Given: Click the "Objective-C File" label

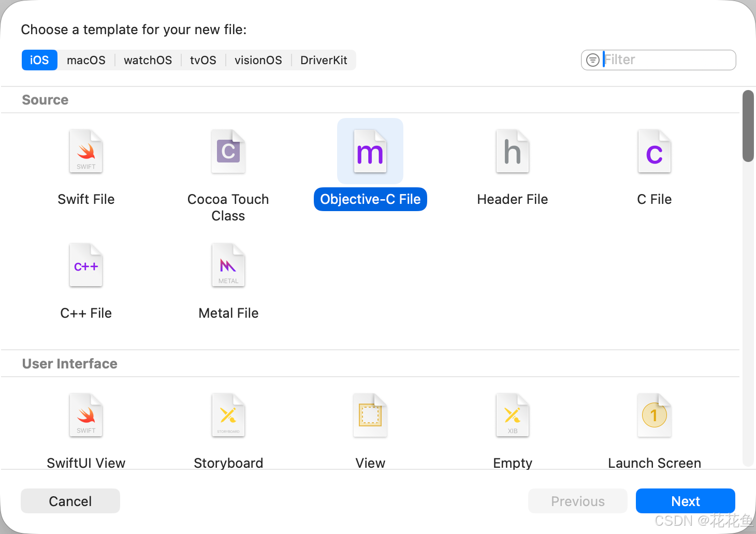Looking at the screenshot, I should coord(370,199).
